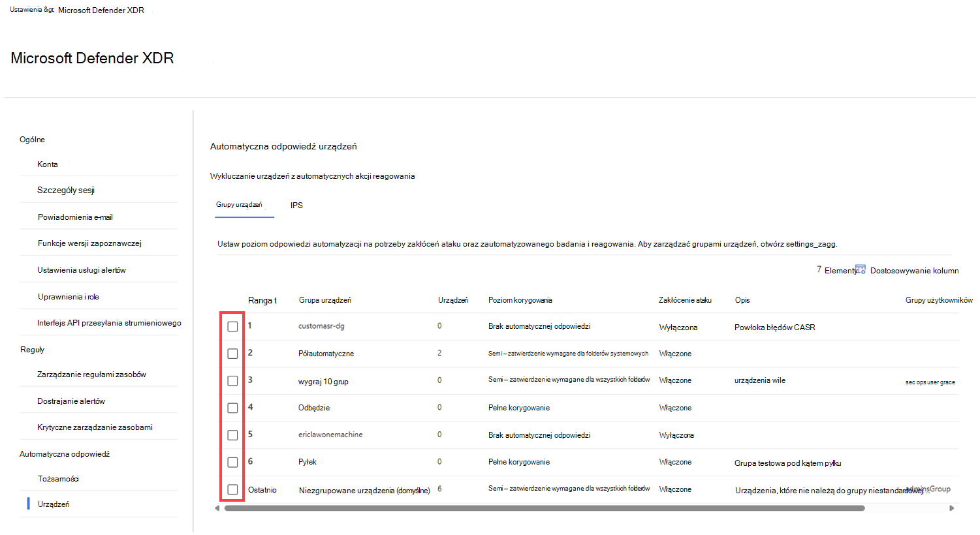Screen dimensions: 980x535
Task: Open the column customization icon
Action: (861, 269)
